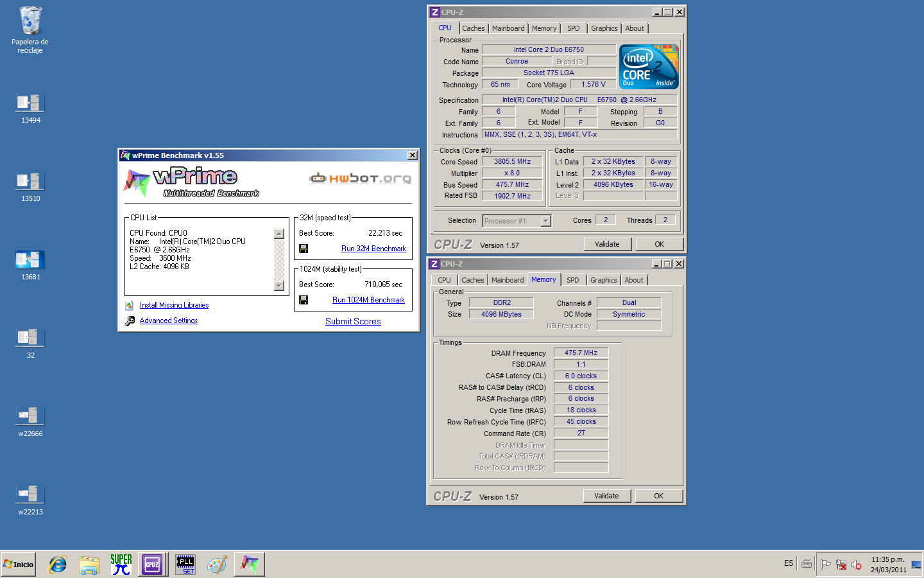Screen dimensions: 924x578
Task: Select the w22666 desktop shortcut
Action: coord(30,421)
